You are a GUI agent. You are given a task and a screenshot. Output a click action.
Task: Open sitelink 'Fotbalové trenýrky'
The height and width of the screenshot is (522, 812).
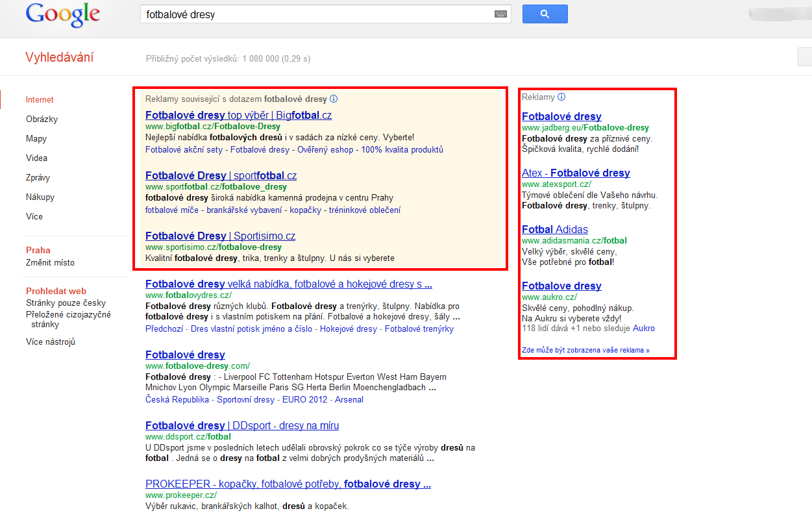[419, 329]
